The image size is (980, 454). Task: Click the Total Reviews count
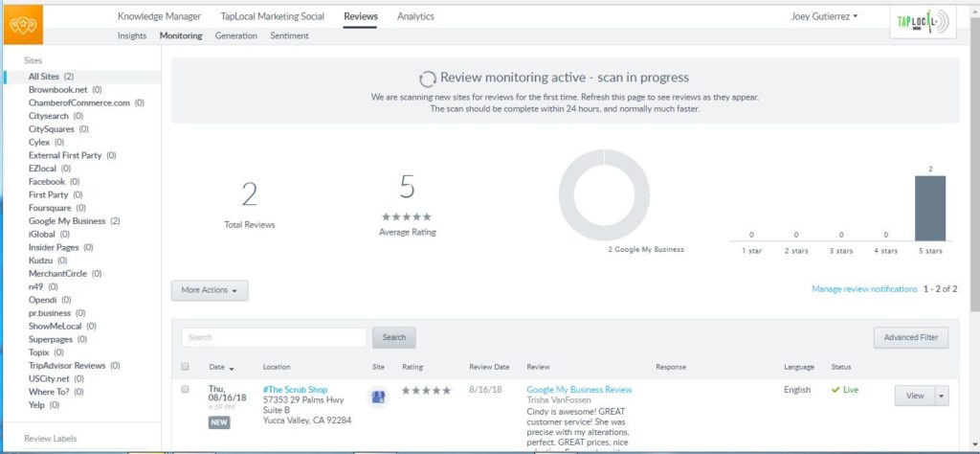coord(250,195)
